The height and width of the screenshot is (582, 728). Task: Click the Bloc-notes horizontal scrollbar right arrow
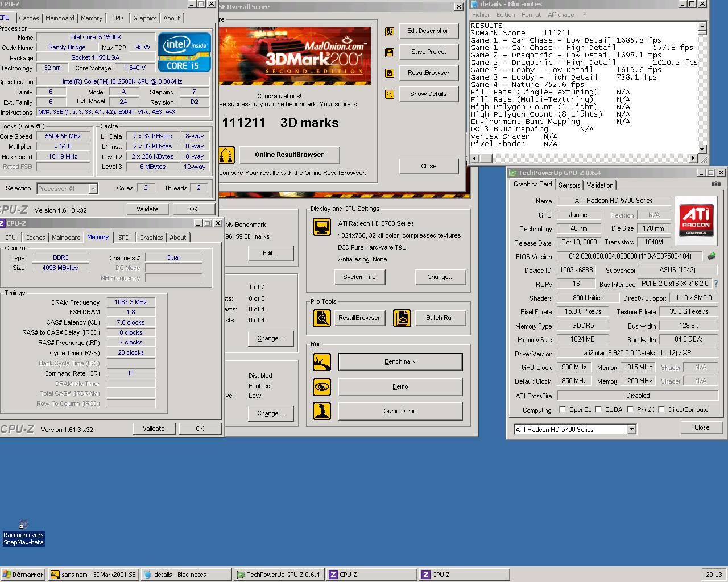[x=693, y=159]
